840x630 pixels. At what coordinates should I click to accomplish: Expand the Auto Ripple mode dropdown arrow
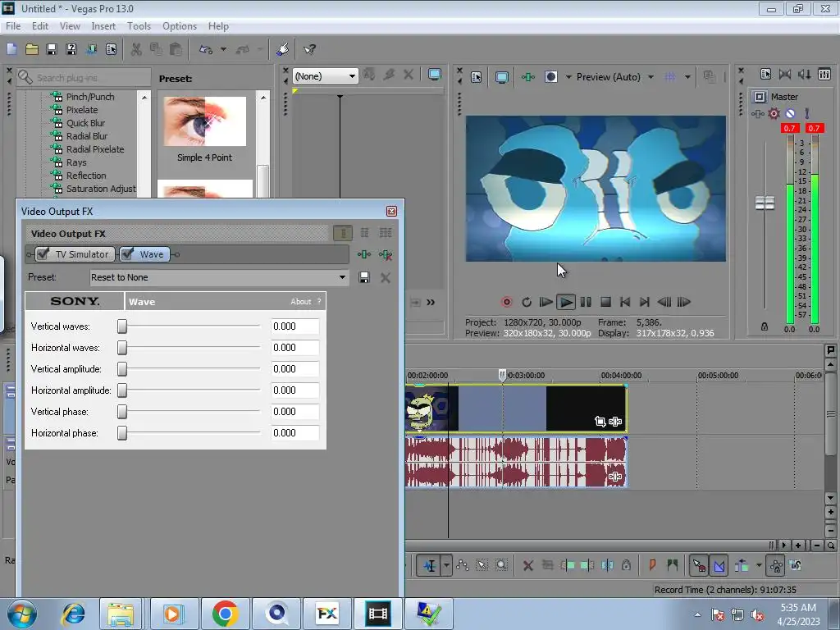point(759,565)
